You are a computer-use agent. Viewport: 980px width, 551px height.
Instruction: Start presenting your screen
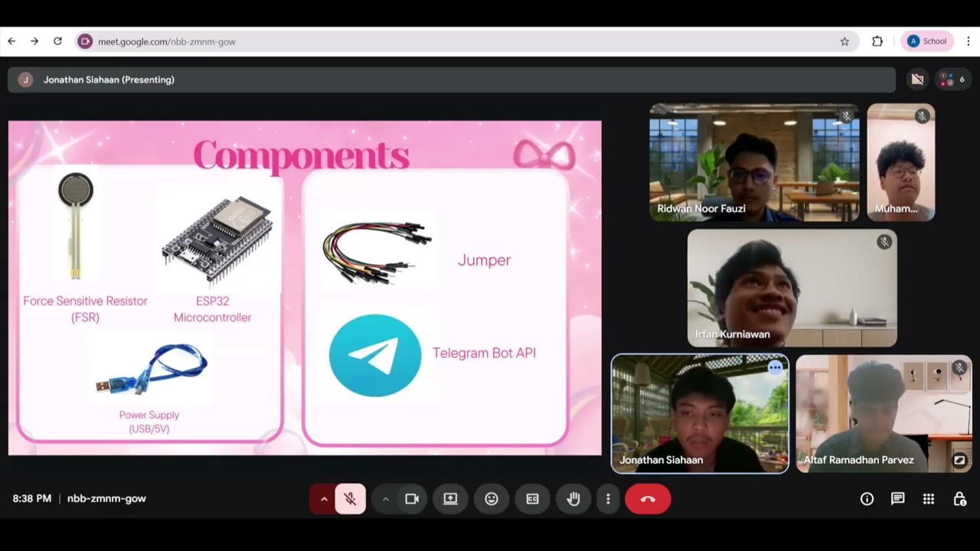[450, 499]
